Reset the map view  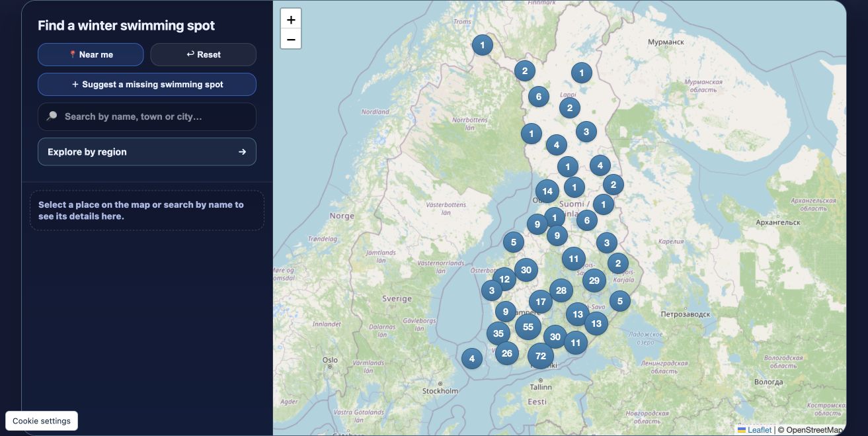coord(204,54)
